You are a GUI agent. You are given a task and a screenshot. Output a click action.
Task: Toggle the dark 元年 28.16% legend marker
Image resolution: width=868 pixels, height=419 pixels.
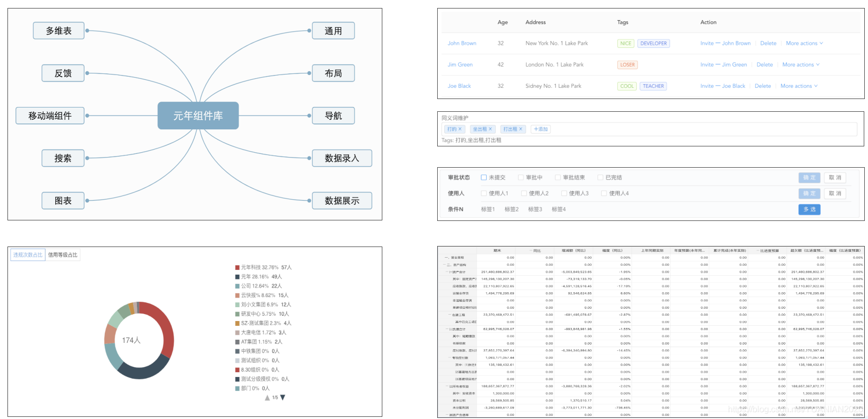pos(238,277)
